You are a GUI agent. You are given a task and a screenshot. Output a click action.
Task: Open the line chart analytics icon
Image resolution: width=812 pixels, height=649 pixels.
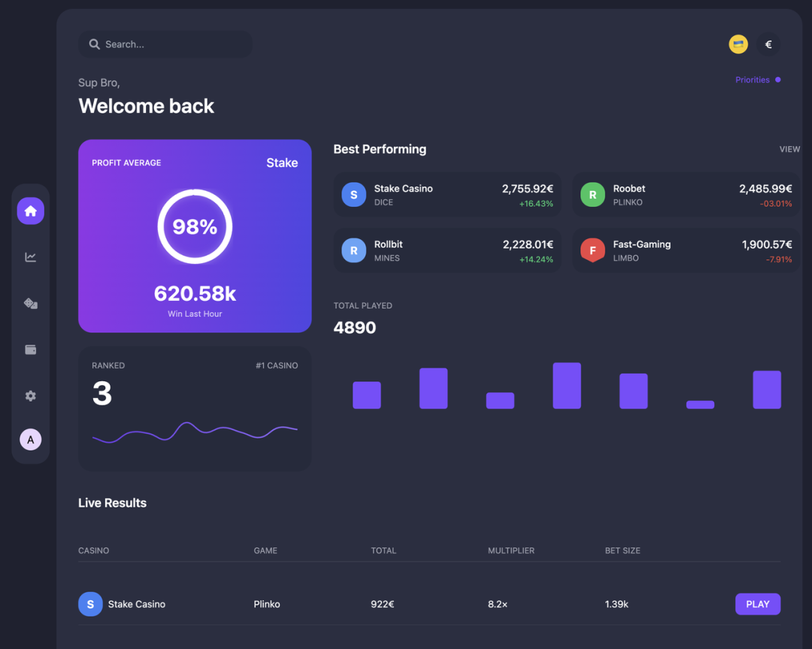(31, 257)
